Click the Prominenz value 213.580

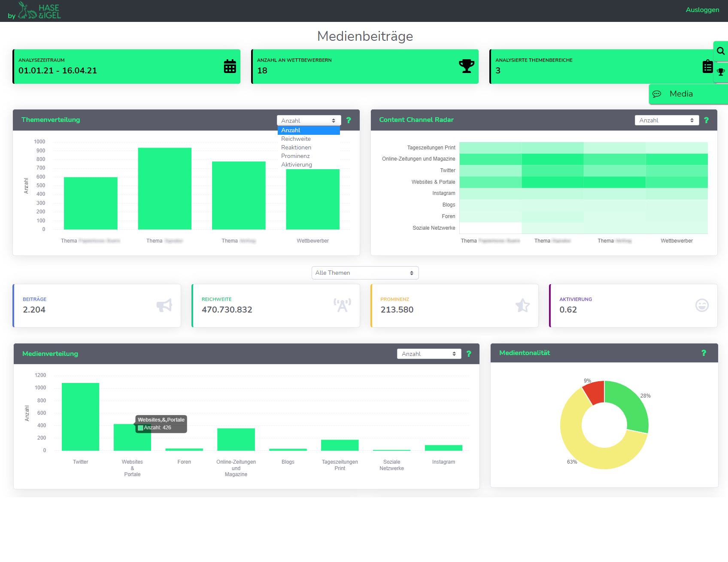click(x=397, y=310)
